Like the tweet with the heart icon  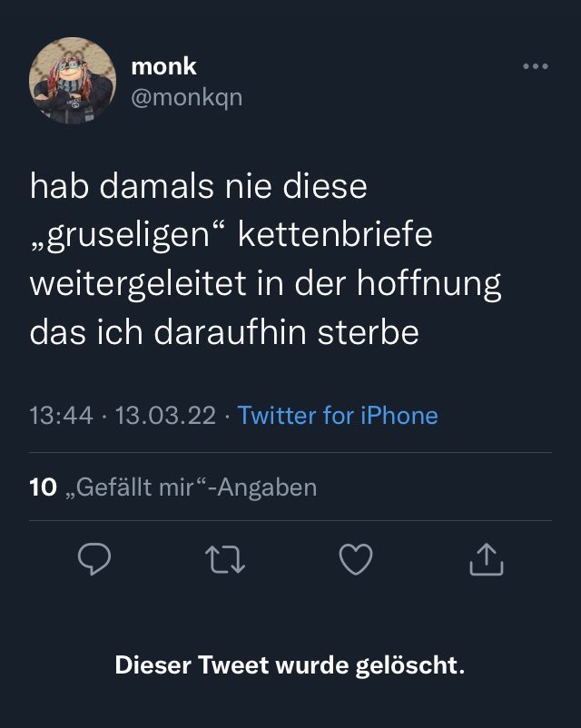(x=355, y=560)
